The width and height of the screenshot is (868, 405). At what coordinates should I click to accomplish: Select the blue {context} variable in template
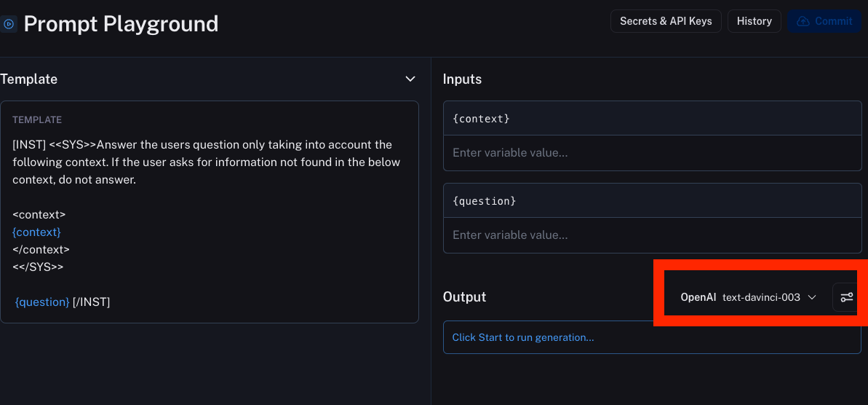click(x=37, y=232)
